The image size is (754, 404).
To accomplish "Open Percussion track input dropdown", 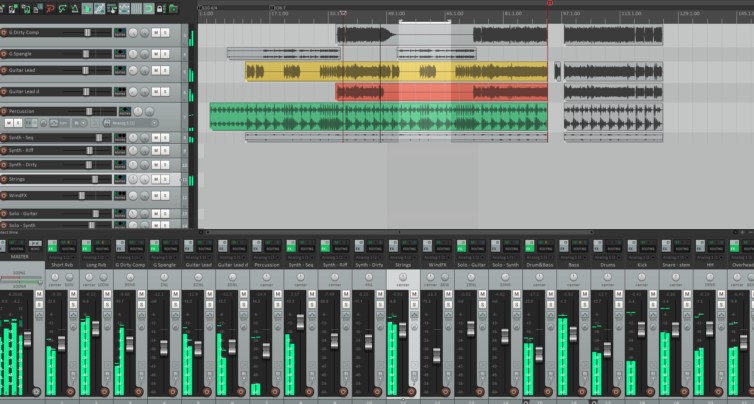I will pos(130,124).
